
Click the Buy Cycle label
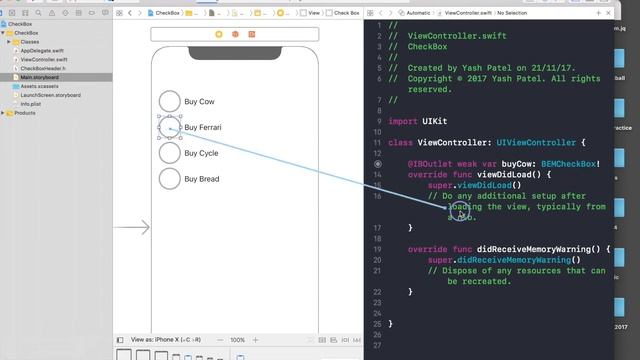pos(201,153)
